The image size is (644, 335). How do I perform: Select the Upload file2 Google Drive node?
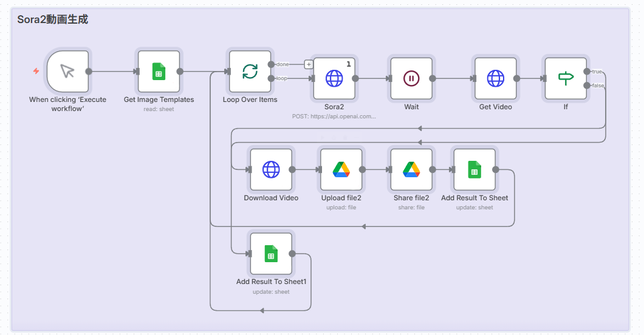[x=341, y=170]
